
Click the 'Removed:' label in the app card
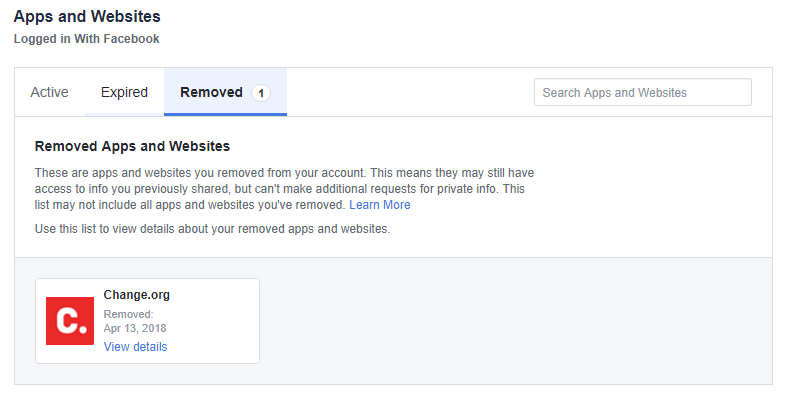(x=129, y=314)
